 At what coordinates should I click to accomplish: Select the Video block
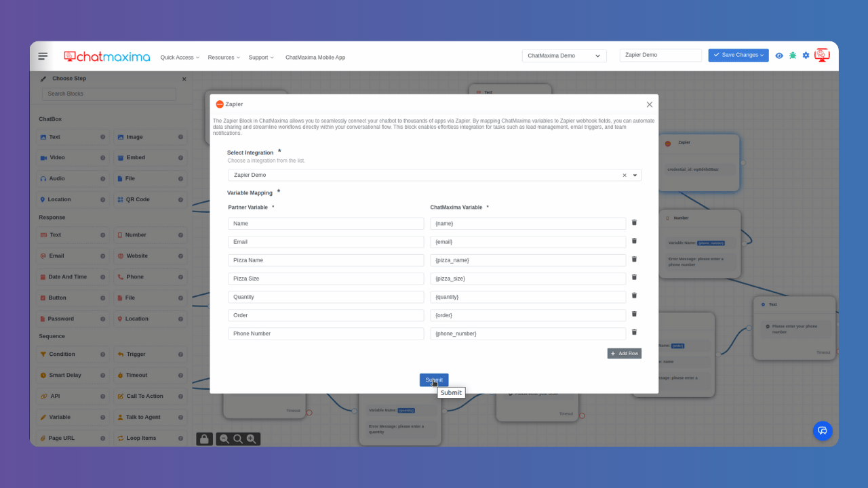(73, 157)
